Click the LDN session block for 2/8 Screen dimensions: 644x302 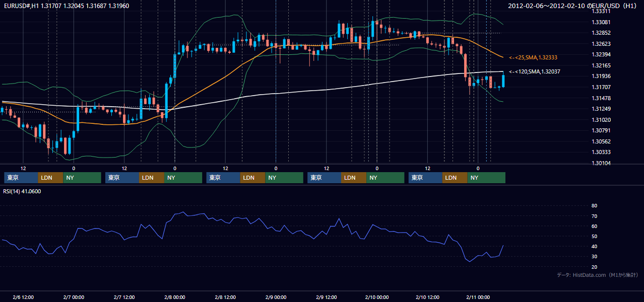tap(253, 178)
